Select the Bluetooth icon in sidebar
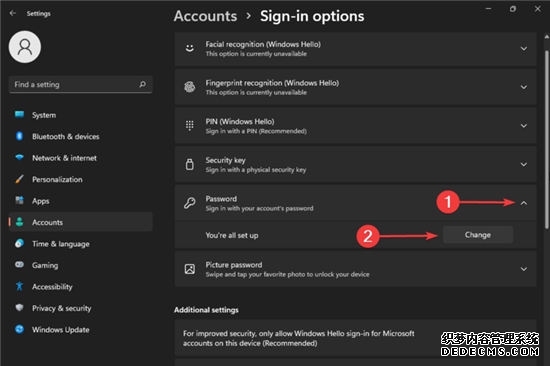This screenshot has height=366, width=550. tap(19, 136)
